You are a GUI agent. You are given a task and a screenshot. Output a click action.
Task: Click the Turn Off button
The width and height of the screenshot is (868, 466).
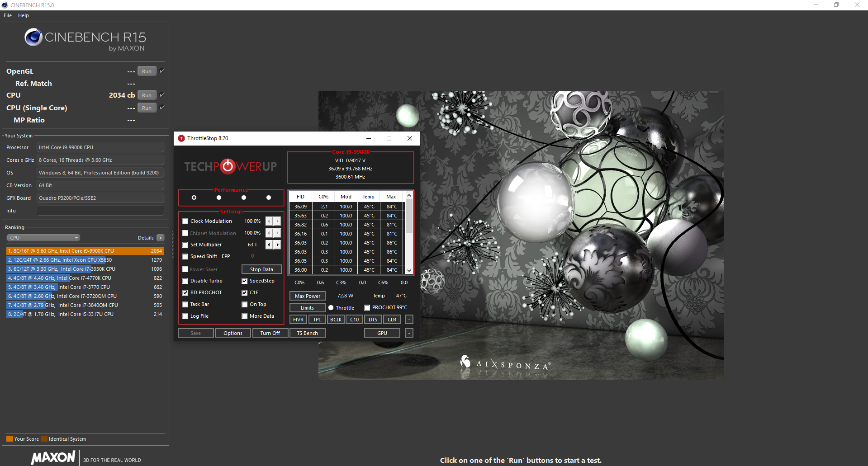tap(270, 333)
